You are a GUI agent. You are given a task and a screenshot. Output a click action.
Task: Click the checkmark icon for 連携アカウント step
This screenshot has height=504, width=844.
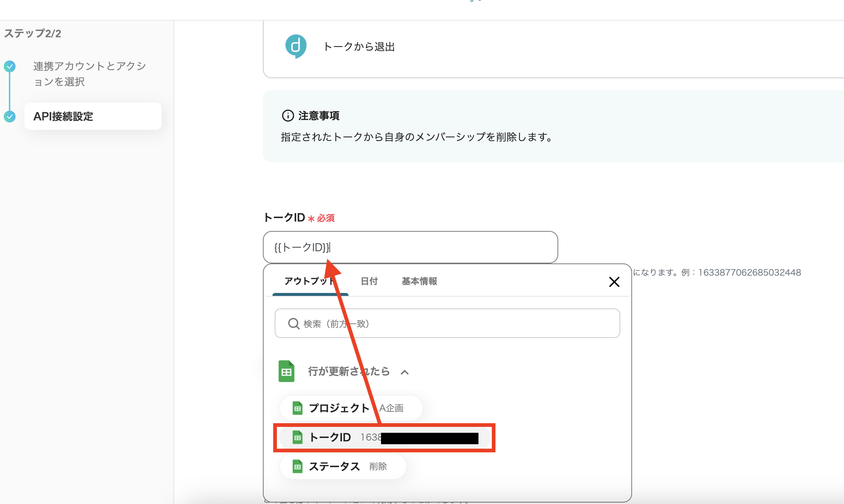coord(10,66)
